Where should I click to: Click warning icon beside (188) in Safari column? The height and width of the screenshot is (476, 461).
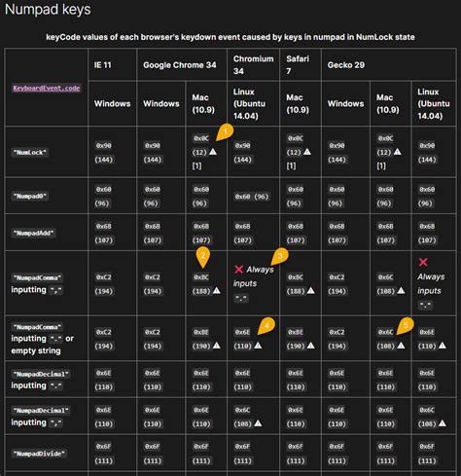pos(310,291)
